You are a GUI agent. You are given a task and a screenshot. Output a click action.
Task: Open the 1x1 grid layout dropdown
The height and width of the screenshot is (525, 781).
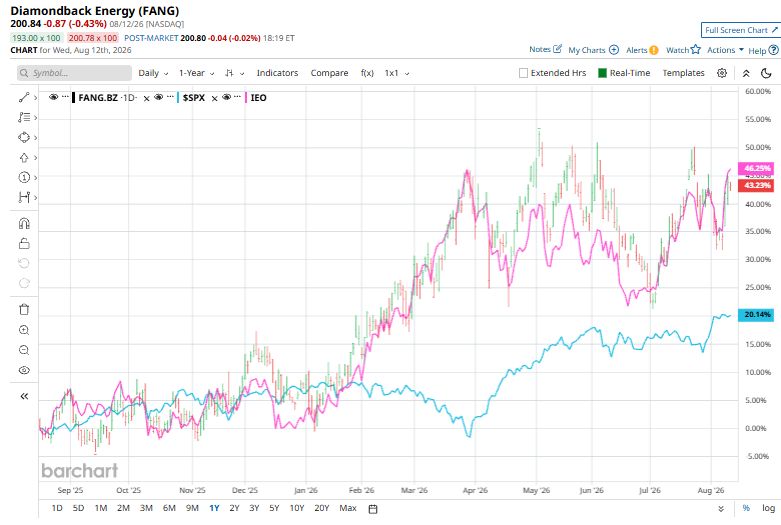click(x=396, y=73)
